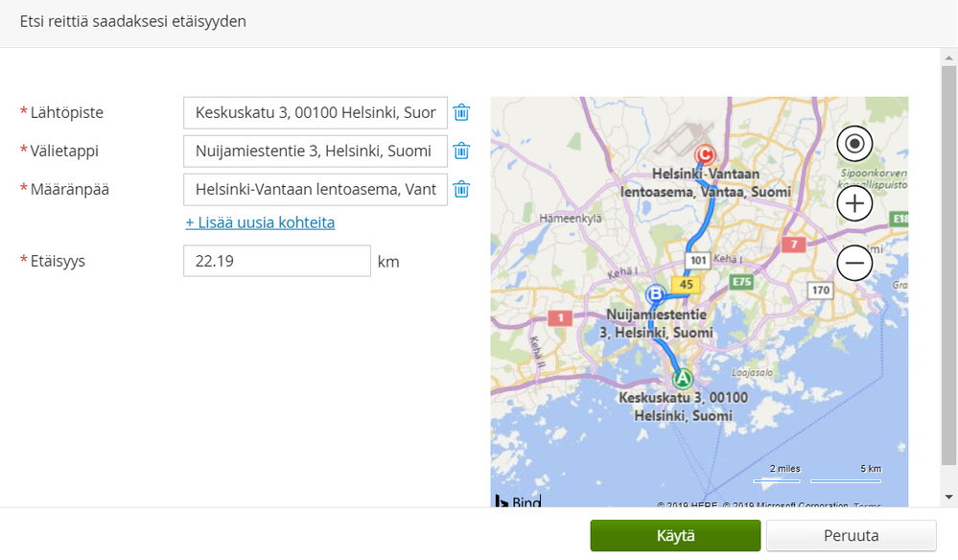Delete the Määränpää destination entry
The width and height of the screenshot is (958, 560).
[461, 189]
